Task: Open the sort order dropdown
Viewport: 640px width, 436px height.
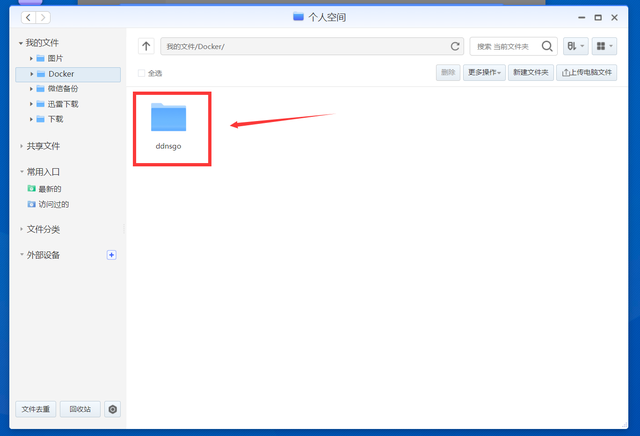Action: coord(576,46)
